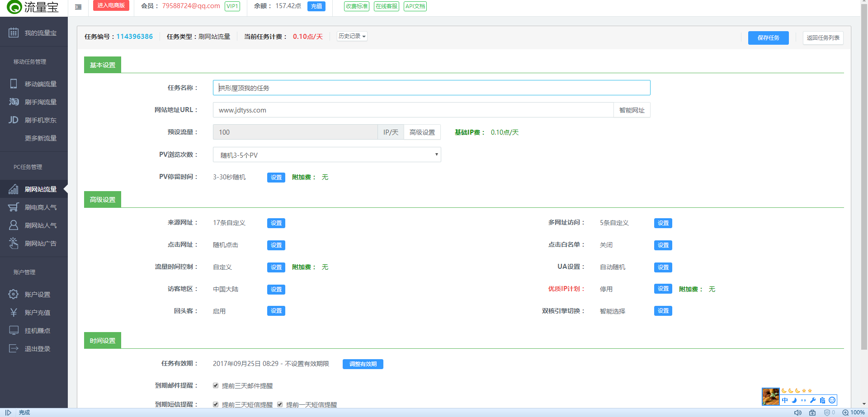
Task: Open the 100% zoom level menu
Action: pyautogui.click(x=854, y=412)
